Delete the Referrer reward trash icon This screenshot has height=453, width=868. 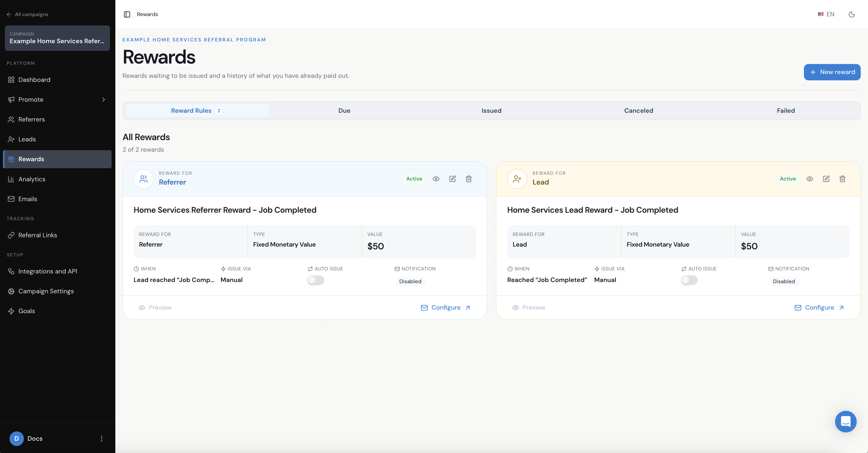click(x=469, y=179)
